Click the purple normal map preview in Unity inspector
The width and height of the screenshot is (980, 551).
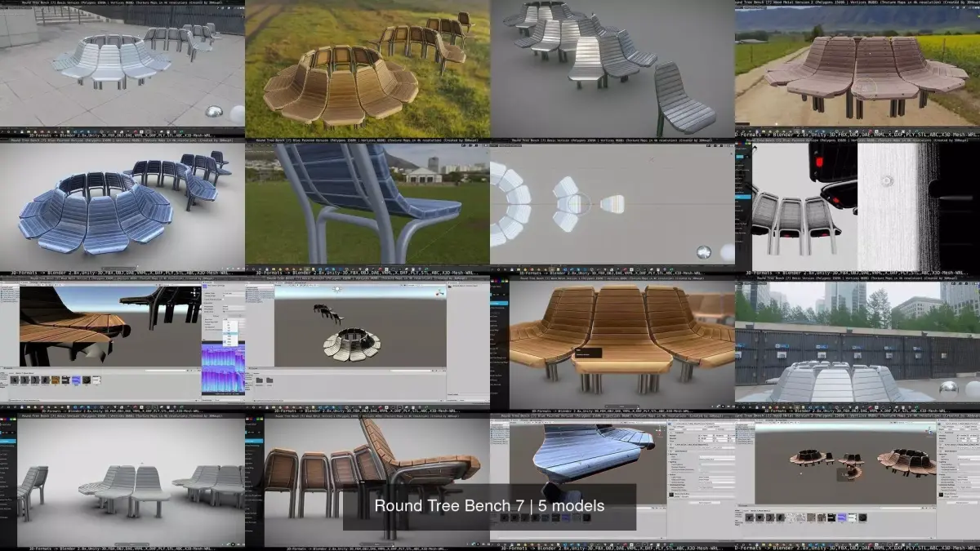pyautogui.click(x=223, y=367)
